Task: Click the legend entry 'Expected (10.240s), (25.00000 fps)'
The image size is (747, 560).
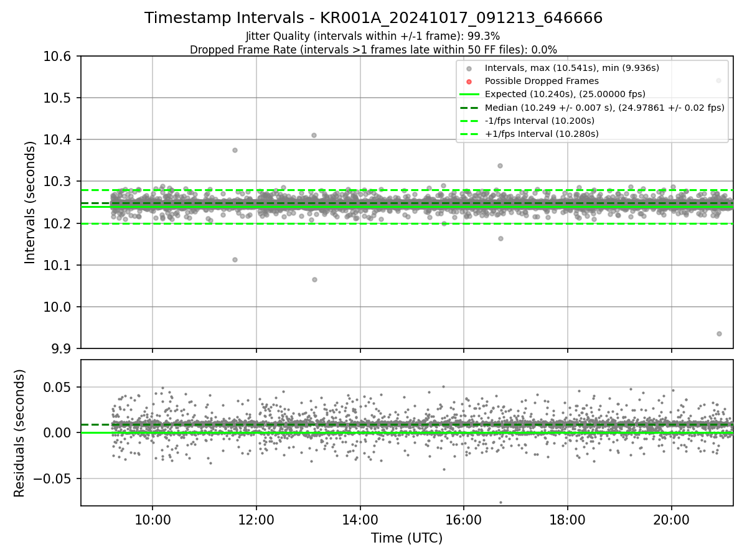Action: 565,94
